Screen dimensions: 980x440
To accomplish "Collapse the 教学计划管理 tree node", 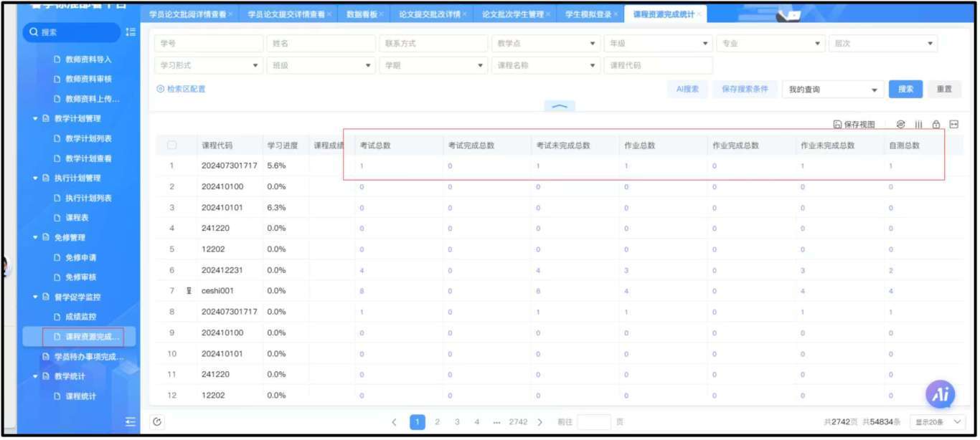I will click(x=36, y=119).
